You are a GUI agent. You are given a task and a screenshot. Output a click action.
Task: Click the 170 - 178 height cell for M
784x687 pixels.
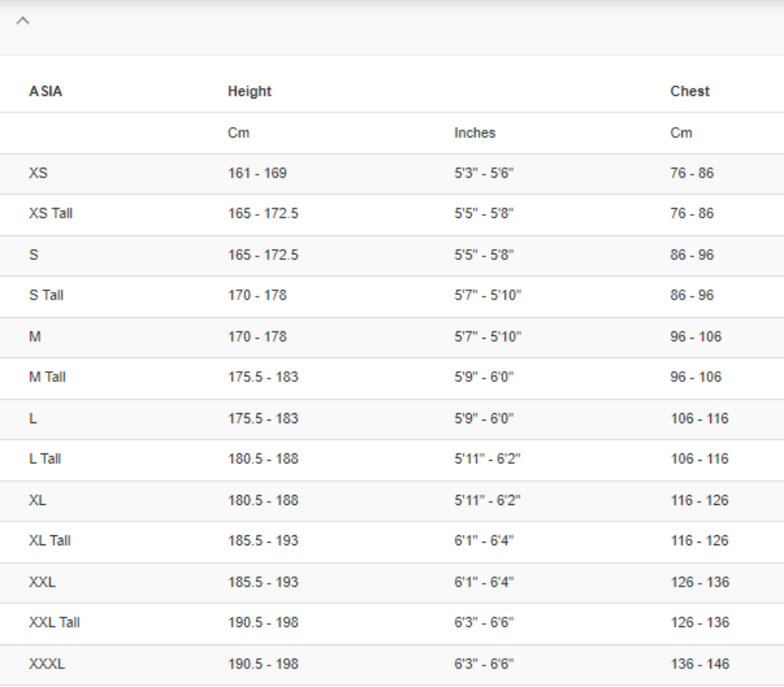tap(257, 336)
